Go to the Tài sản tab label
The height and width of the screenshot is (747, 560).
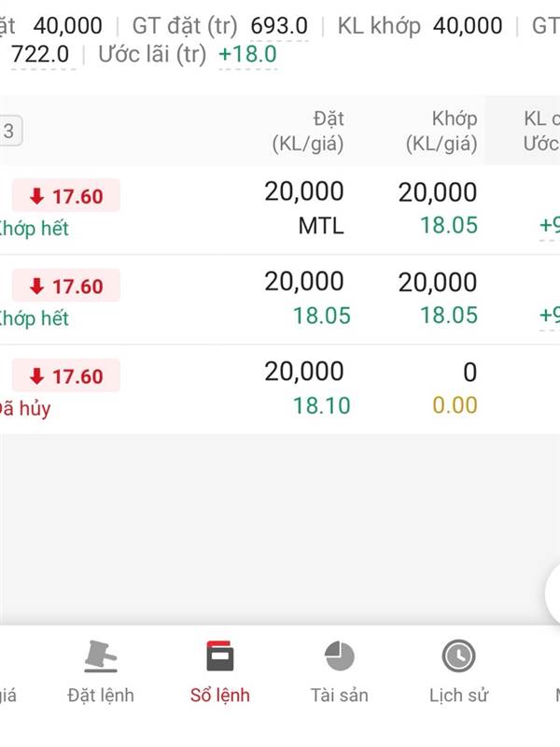[x=339, y=696]
